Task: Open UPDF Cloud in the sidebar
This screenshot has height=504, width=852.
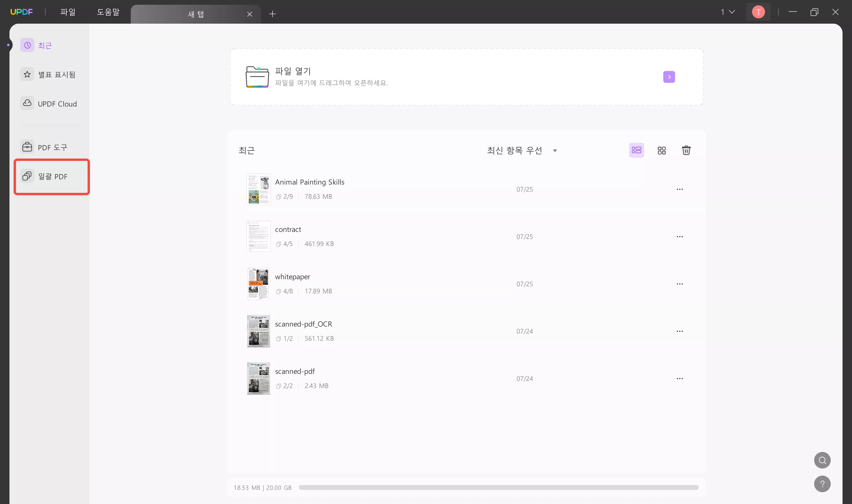Action: coord(49,104)
